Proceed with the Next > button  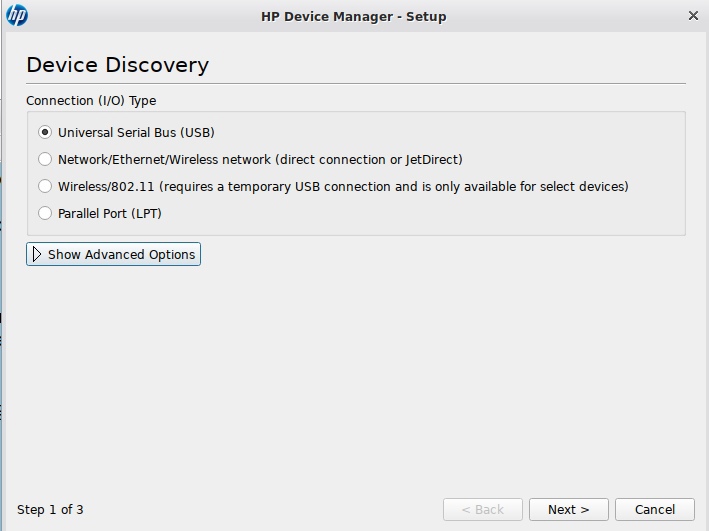click(568, 509)
